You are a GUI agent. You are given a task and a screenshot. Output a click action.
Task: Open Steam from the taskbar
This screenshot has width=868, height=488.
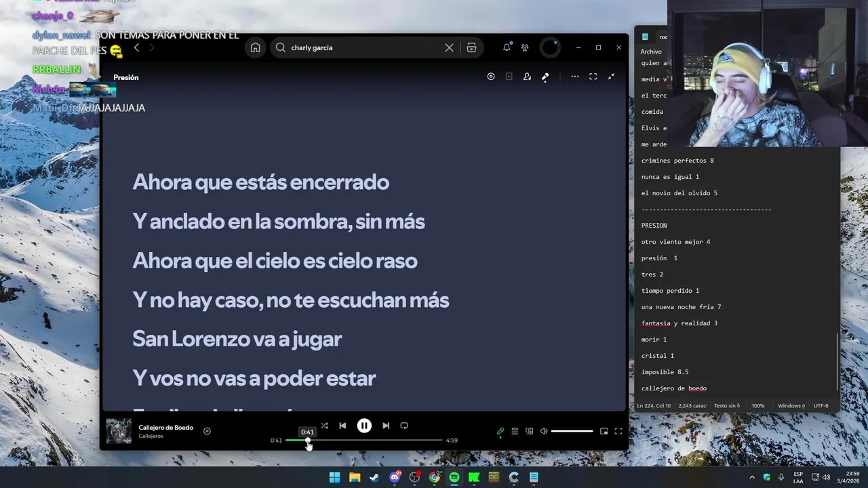point(374,477)
